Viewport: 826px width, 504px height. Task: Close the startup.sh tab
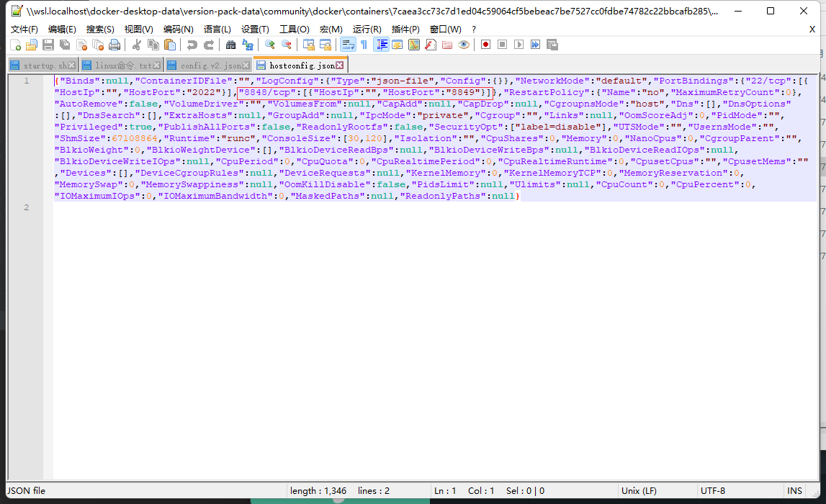pos(71,66)
